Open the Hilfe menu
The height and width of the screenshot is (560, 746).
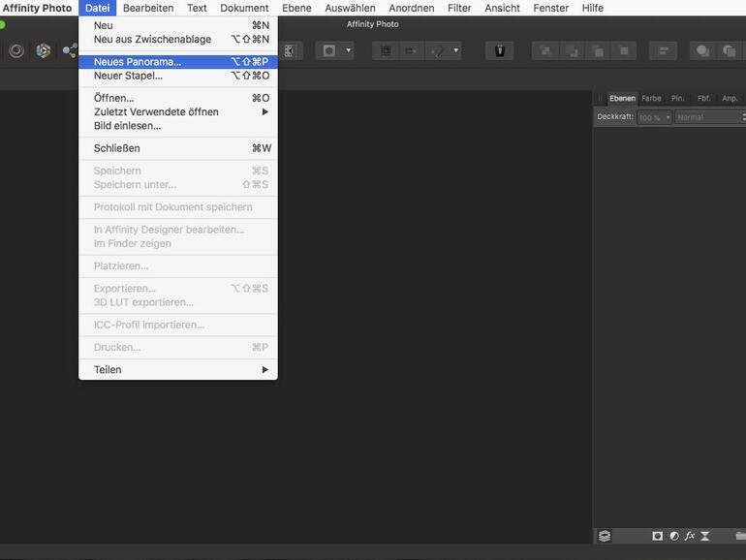592,8
